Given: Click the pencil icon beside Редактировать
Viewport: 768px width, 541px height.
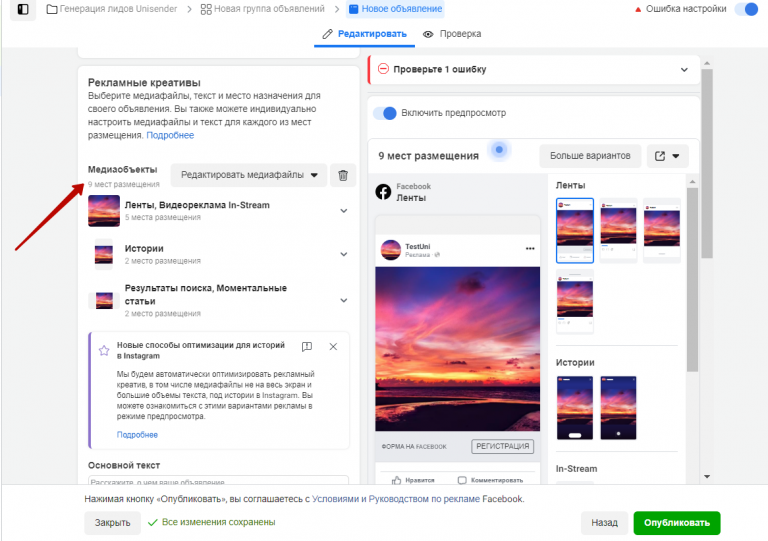Looking at the screenshot, I should click(327, 34).
